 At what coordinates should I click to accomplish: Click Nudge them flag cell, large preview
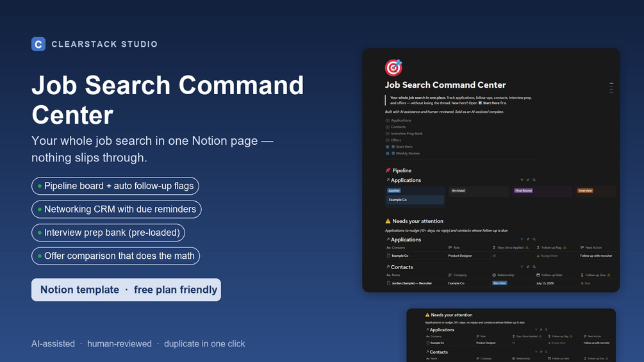[547, 256]
